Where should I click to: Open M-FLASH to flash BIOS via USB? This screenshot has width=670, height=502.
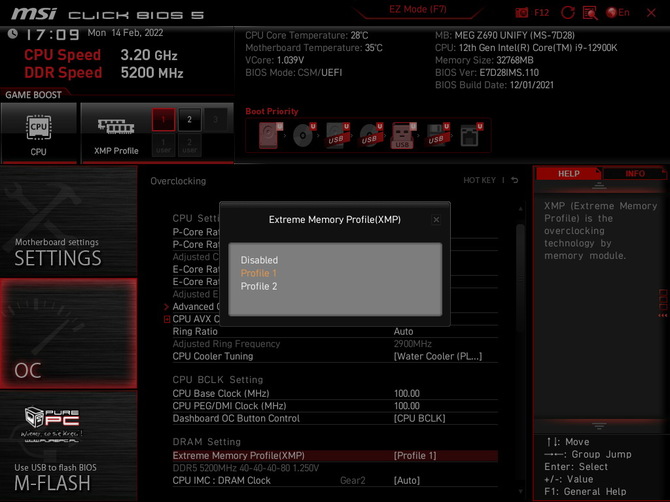pyautogui.click(x=68, y=446)
